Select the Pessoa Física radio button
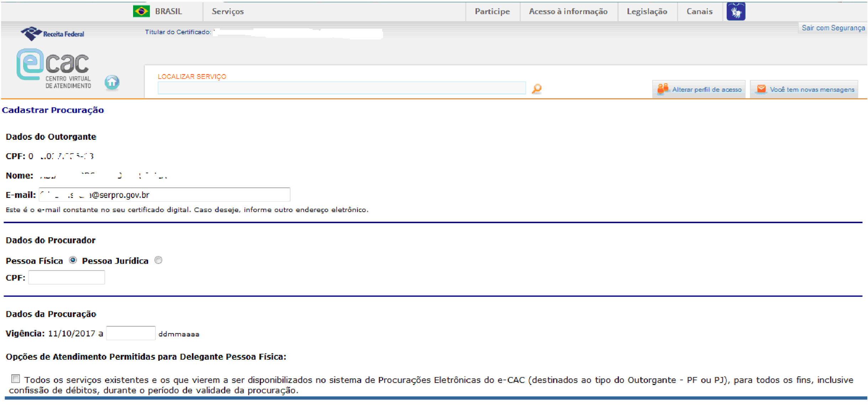This screenshot has width=868, height=412. pyautogui.click(x=73, y=260)
